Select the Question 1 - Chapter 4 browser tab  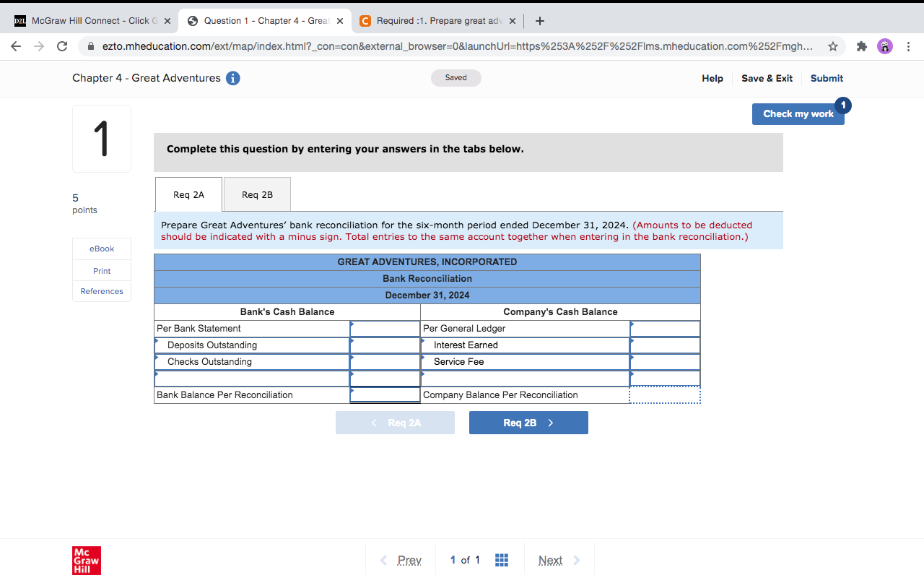pyautogui.click(x=265, y=21)
